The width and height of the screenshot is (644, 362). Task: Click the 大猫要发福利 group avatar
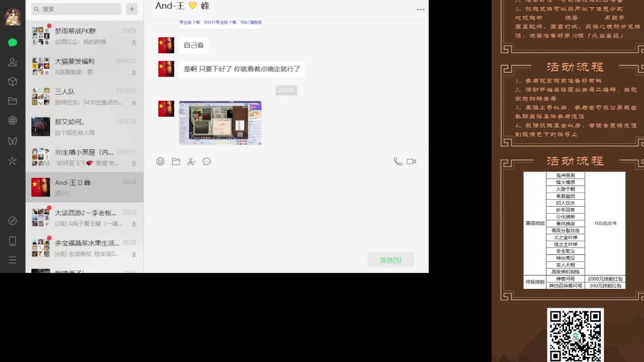(x=41, y=66)
